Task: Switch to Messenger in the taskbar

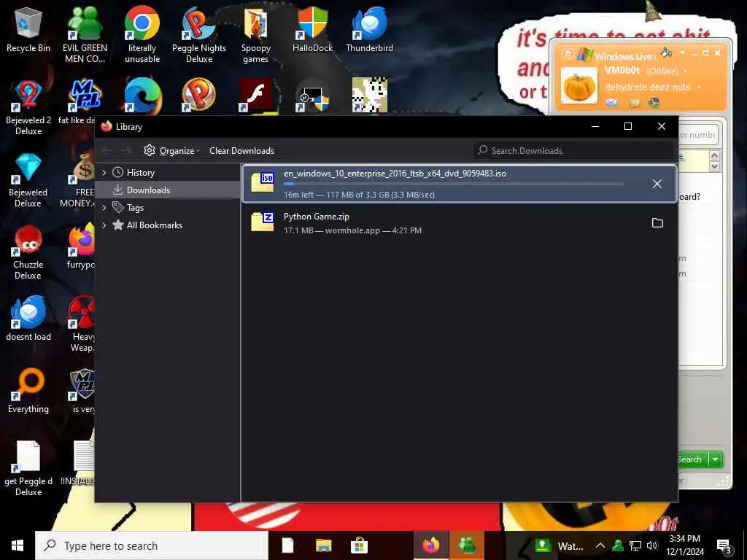Action: [466, 545]
